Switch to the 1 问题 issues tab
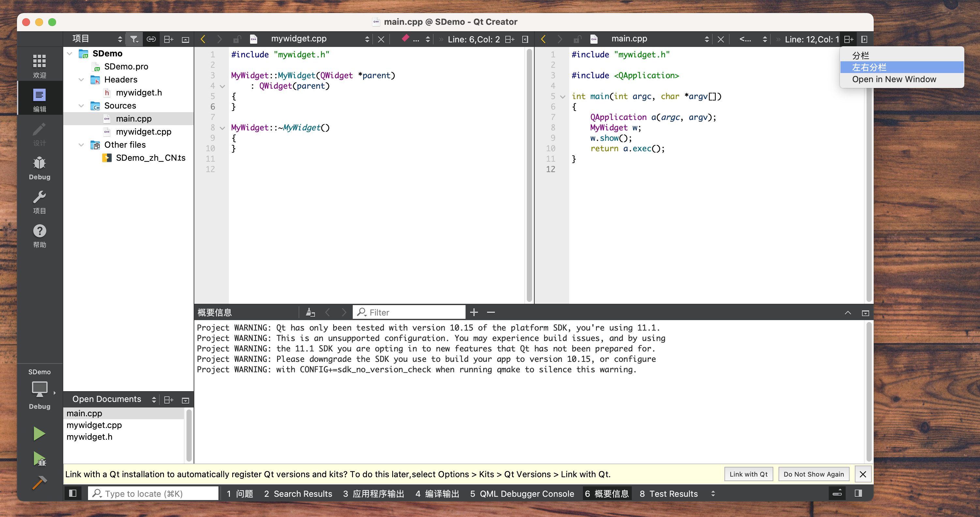The width and height of the screenshot is (980, 517). click(240, 494)
